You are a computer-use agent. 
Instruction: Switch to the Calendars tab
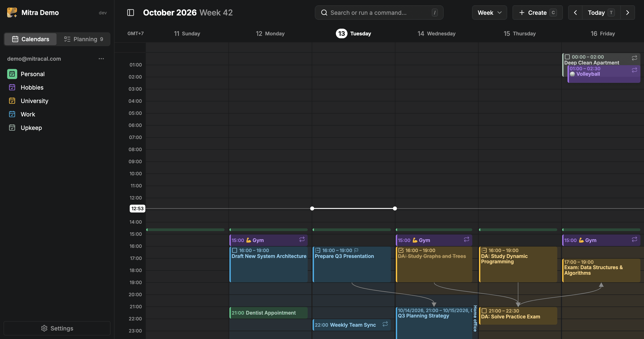pyautogui.click(x=30, y=39)
